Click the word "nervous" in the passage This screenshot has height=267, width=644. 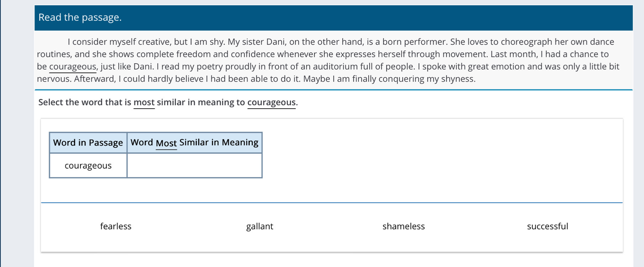click(x=53, y=79)
